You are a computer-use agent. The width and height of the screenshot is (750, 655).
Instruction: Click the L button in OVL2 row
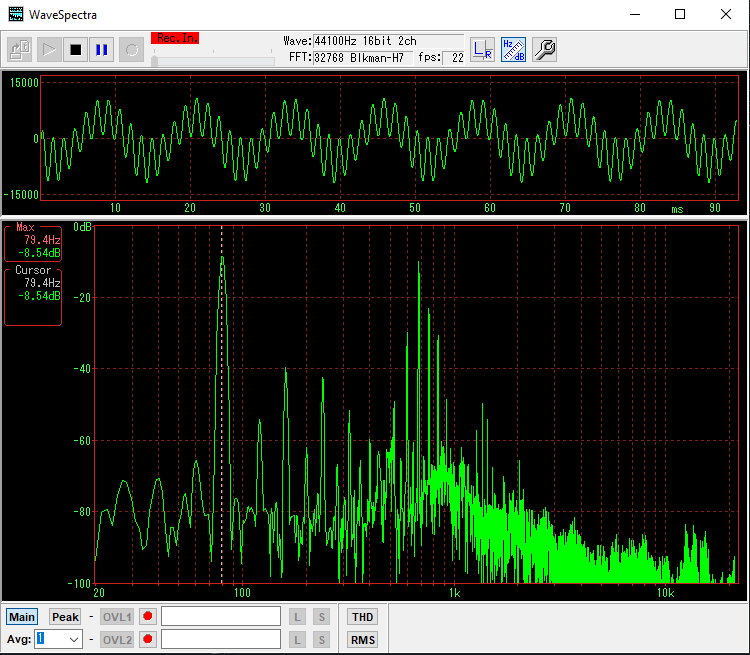(x=297, y=640)
